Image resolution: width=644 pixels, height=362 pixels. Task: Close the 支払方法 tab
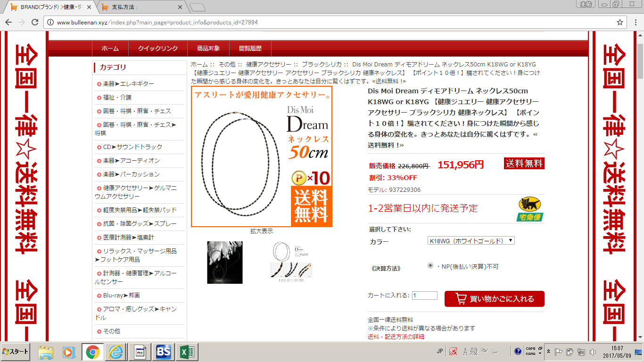click(x=180, y=7)
